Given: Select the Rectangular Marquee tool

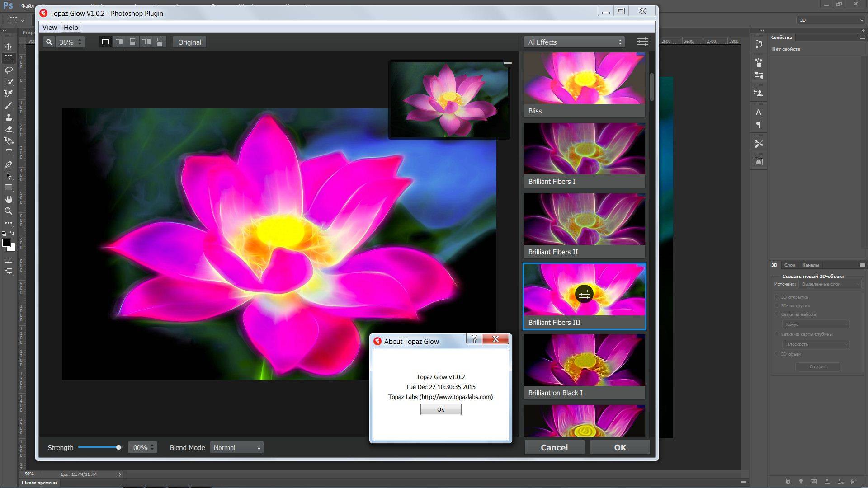Looking at the screenshot, I should click(x=9, y=58).
